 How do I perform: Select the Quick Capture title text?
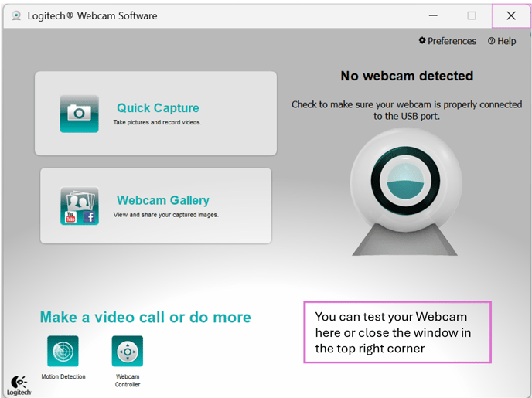pyautogui.click(x=158, y=108)
